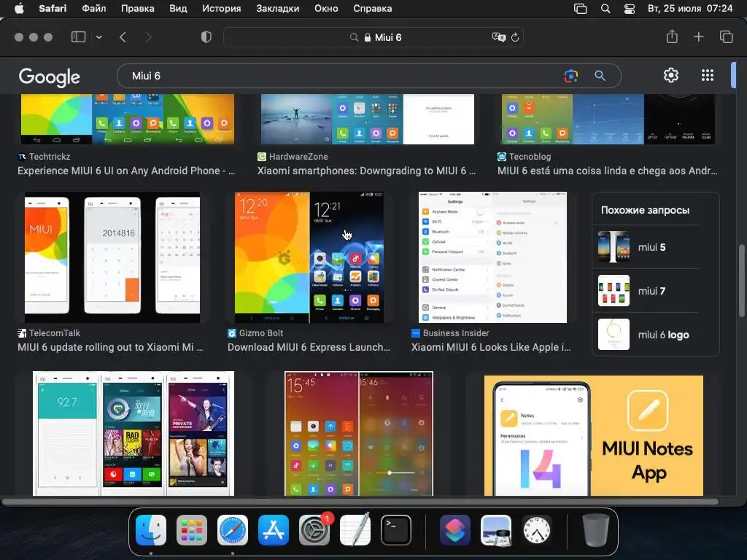Viewport: 747px width, 560px height.
Task: Expand the sidebar tab group dropdown arrow
Action: coord(99,37)
